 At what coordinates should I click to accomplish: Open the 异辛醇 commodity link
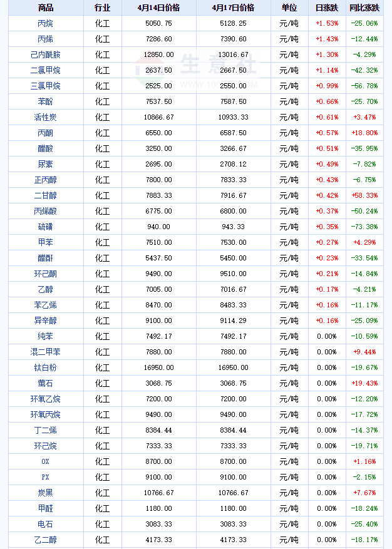point(46,321)
